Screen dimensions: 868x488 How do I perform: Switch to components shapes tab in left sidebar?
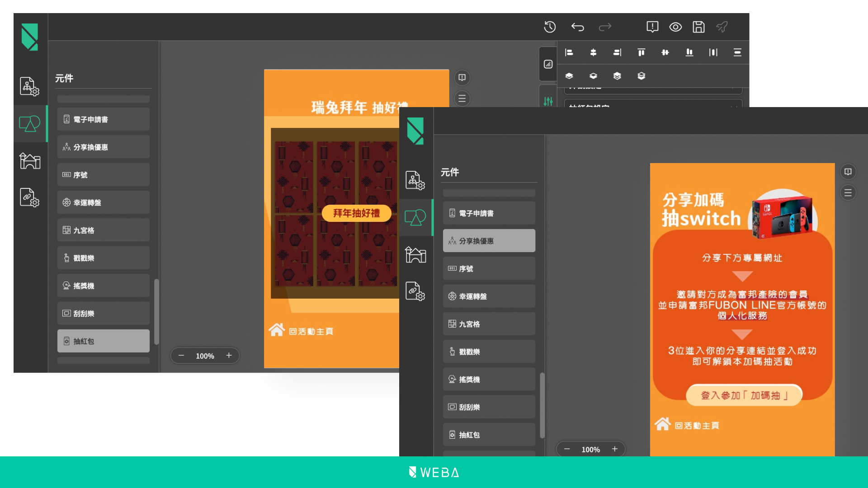30,123
